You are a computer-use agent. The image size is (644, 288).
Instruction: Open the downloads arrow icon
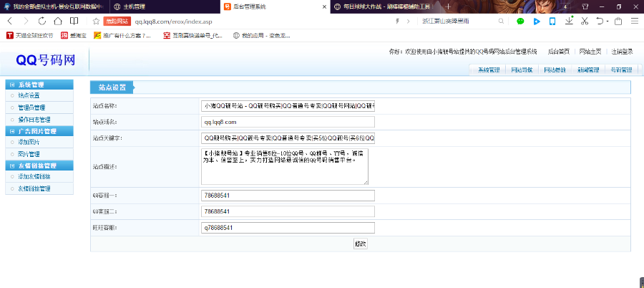point(569,21)
